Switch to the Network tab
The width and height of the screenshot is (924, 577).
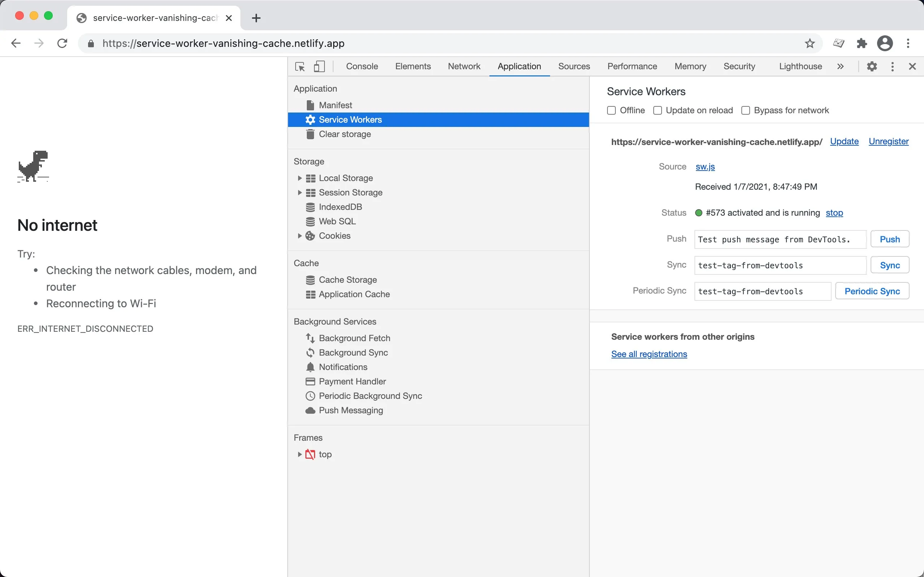(x=464, y=66)
